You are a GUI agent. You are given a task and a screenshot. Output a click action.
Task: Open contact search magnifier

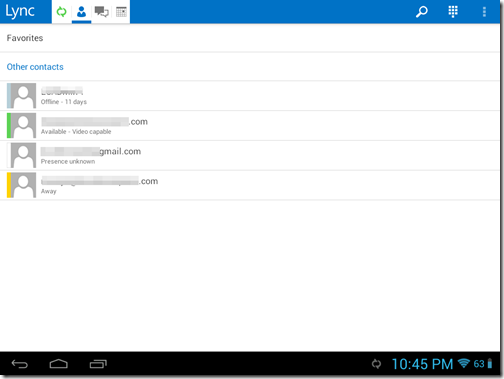[x=422, y=12]
